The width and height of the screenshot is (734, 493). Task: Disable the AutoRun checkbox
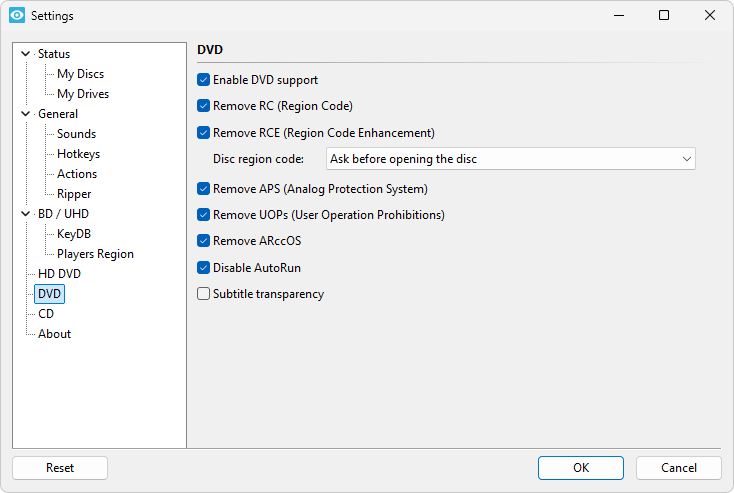pyautogui.click(x=204, y=268)
